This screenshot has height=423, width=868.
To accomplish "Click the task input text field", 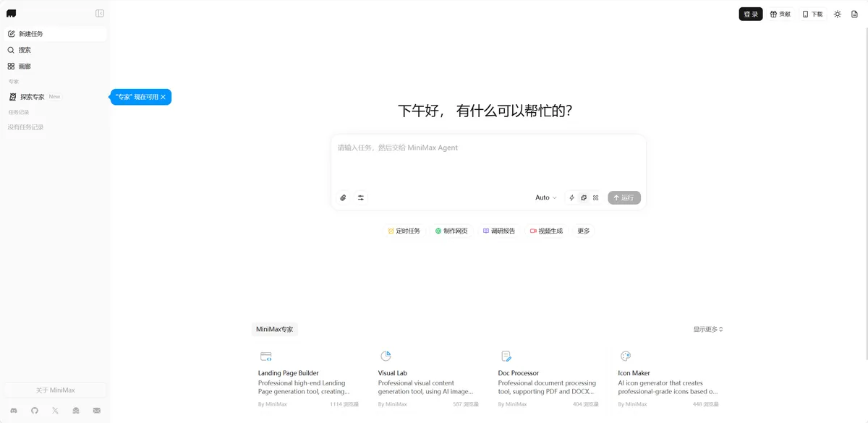I will point(488,163).
